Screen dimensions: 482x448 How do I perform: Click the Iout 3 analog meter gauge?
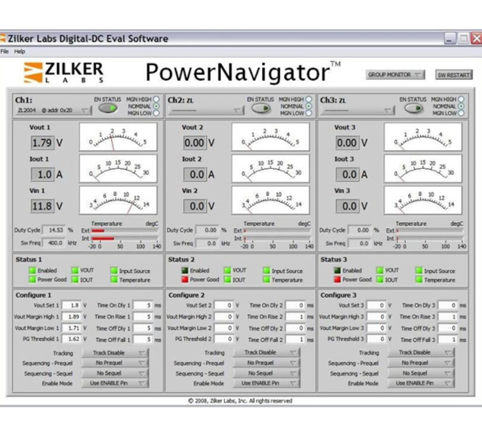click(x=423, y=169)
